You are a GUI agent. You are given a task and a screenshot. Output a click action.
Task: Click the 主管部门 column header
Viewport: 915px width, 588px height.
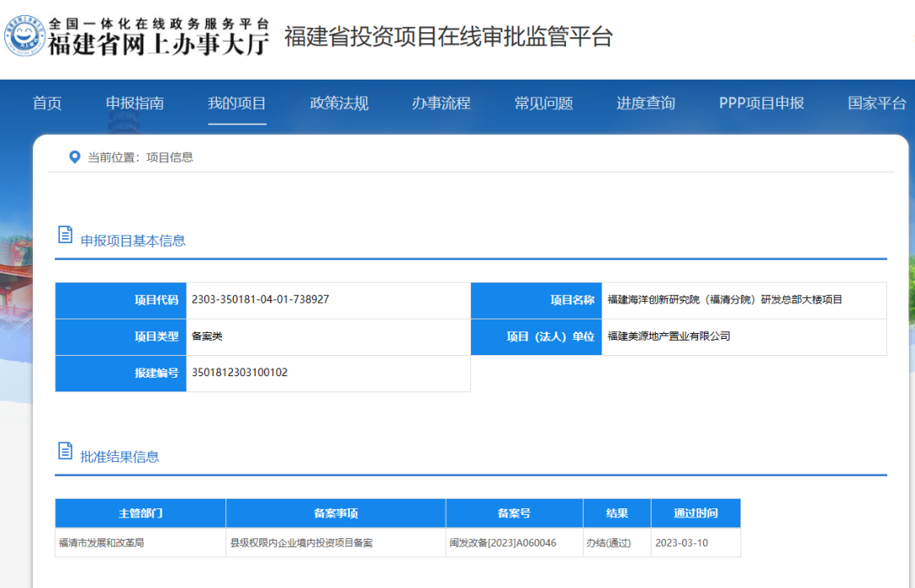[x=141, y=513]
